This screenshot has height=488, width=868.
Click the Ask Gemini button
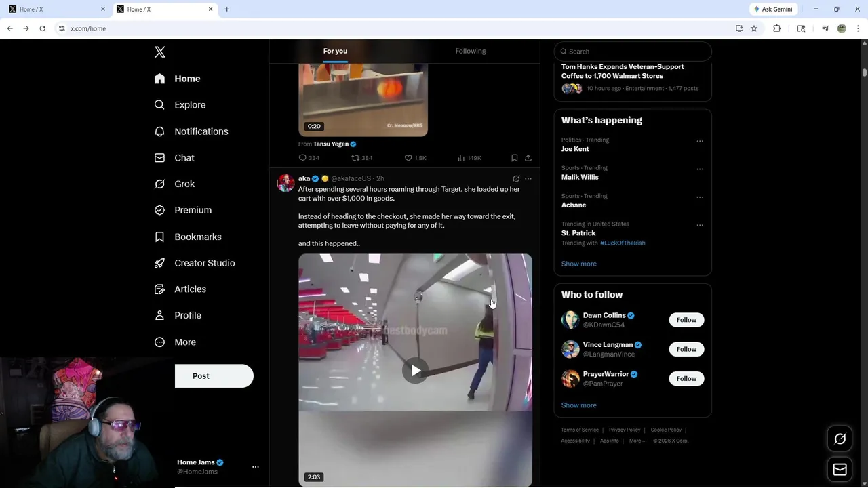pyautogui.click(x=773, y=9)
